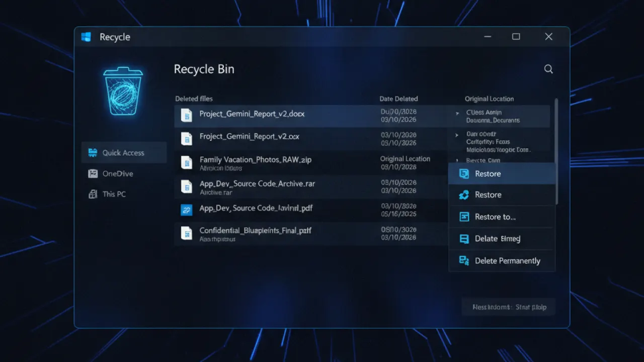This screenshot has width=644, height=362.
Task: Choose the Restore entry with puzzle-shaped icon
Action: point(502,195)
